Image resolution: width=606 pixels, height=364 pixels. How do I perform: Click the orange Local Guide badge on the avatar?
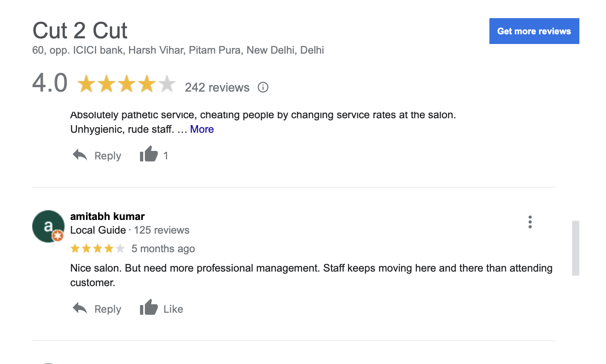click(58, 236)
